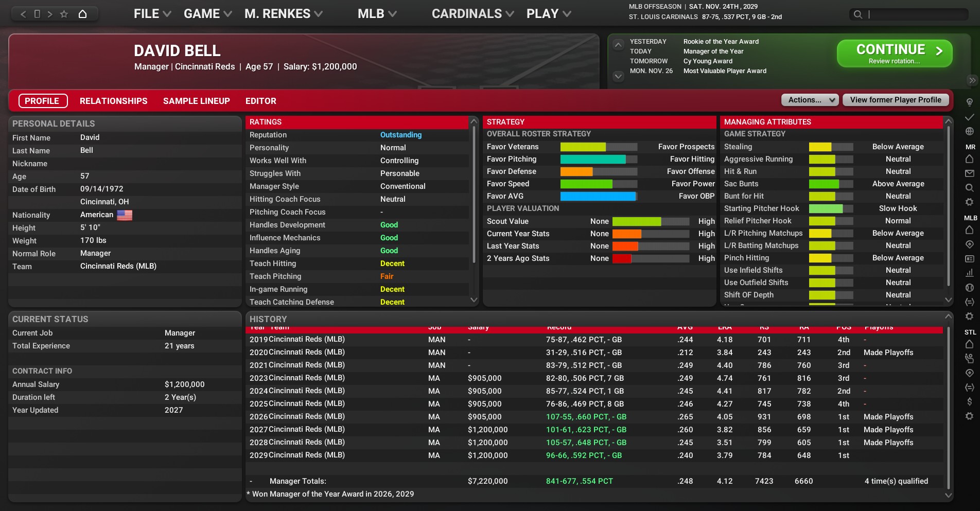Viewport: 980px width, 511px height.
Task: Go to the home screen icon in top toolbar
Action: coord(82,14)
